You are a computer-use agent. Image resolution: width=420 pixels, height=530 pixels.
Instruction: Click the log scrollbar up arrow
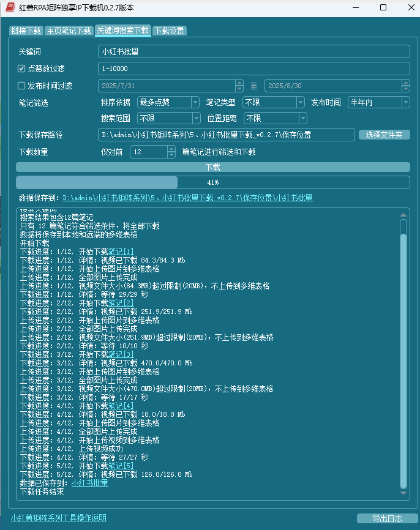403,215
